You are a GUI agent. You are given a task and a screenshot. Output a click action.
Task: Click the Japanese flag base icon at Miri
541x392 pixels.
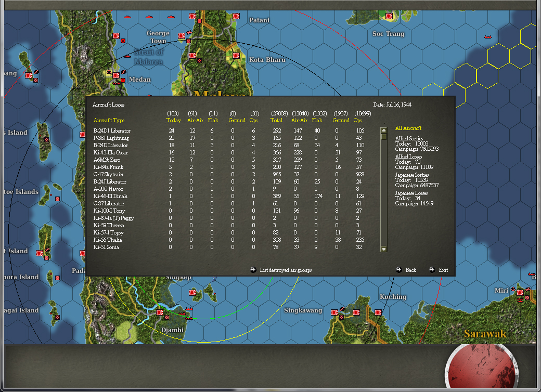(520, 293)
